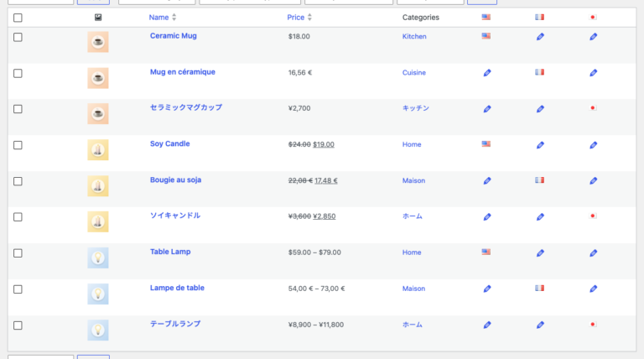
Task: Edit Japanese translation of Mug en céramique
Action: point(593,73)
